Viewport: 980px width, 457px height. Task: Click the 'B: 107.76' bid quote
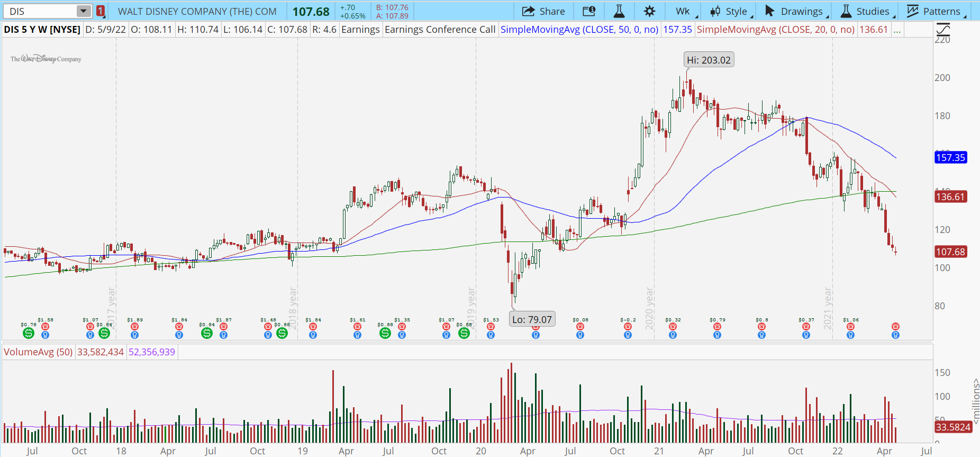click(x=392, y=7)
